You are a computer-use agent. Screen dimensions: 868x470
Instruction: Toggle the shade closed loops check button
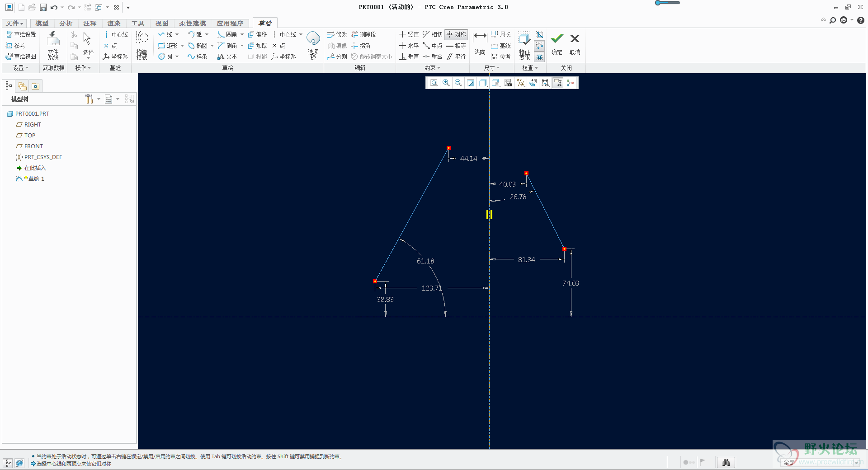[539, 57]
